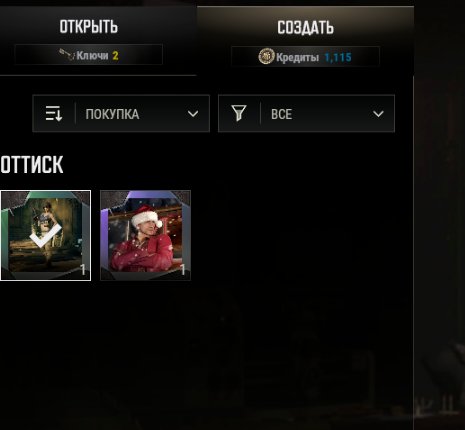Open the ВСЕ filter dropdown
This screenshot has width=465, height=430.
click(306, 113)
